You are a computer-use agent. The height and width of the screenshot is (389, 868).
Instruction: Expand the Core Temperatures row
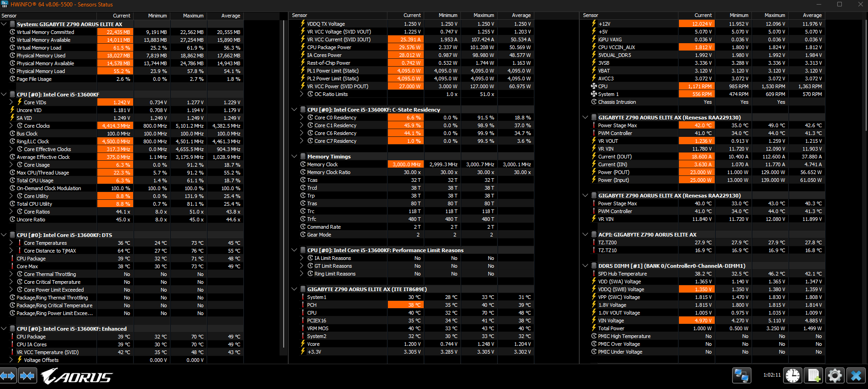point(11,243)
